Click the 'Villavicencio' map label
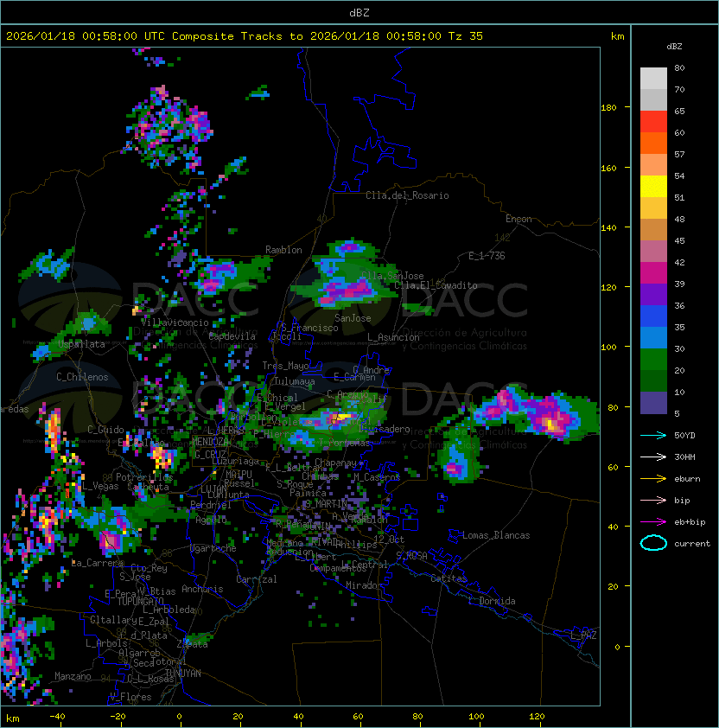The width and height of the screenshot is (719, 728). tap(175, 322)
